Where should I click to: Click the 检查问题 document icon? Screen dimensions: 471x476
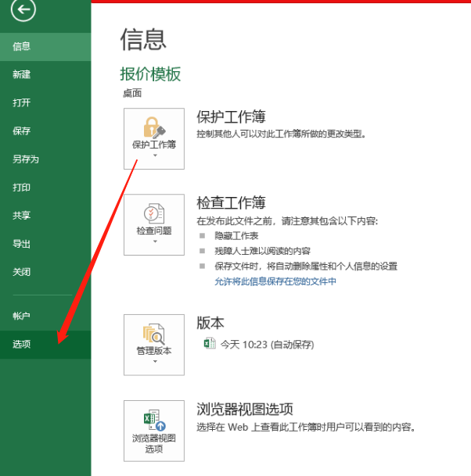pos(153,212)
